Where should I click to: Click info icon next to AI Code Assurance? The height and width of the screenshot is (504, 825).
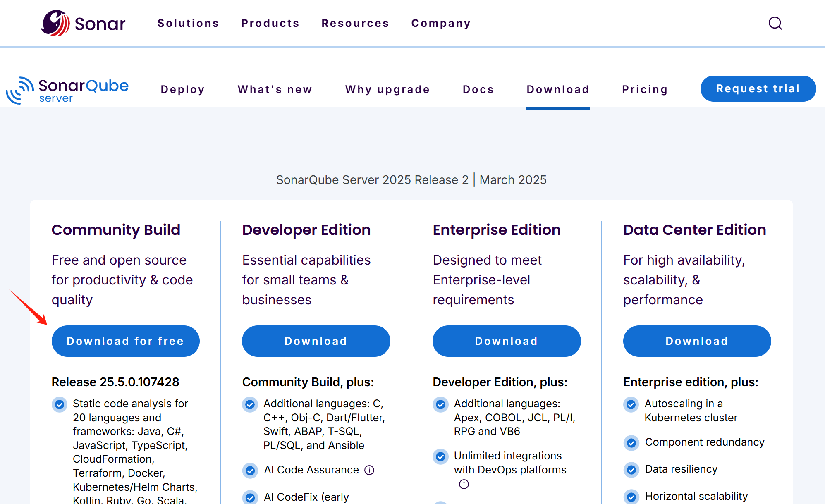coord(369,470)
